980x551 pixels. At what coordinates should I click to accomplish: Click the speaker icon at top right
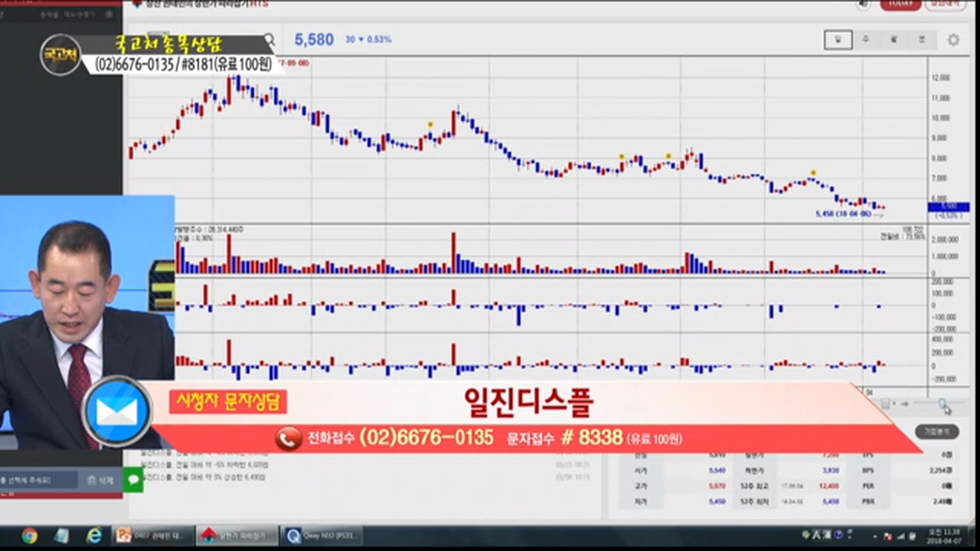point(864,5)
